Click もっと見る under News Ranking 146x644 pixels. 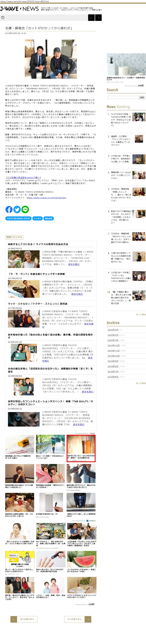coord(141,315)
